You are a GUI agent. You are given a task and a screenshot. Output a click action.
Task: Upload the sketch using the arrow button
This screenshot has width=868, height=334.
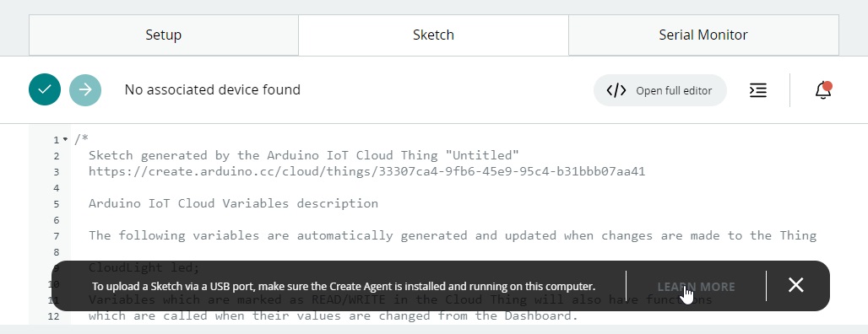[x=85, y=89]
